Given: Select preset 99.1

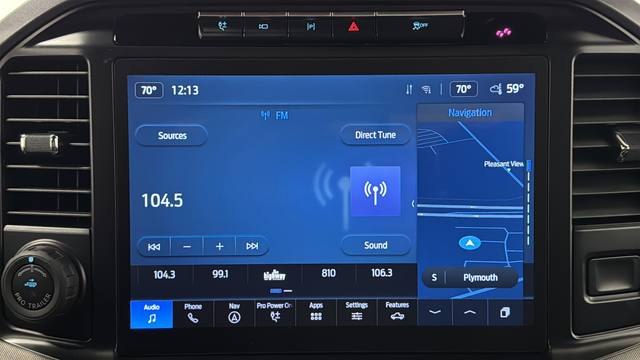Looking at the screenshot, I should click(x=220, y=274).
